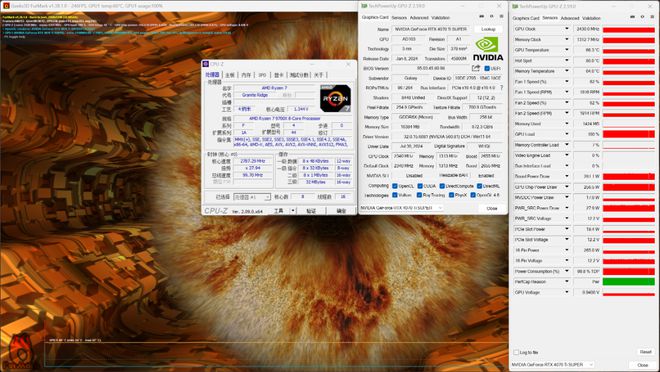Click the GPU Voltage sensor graph
This screenshot has height=372, width=660.
pyautogui.click(x=628, y=292)
